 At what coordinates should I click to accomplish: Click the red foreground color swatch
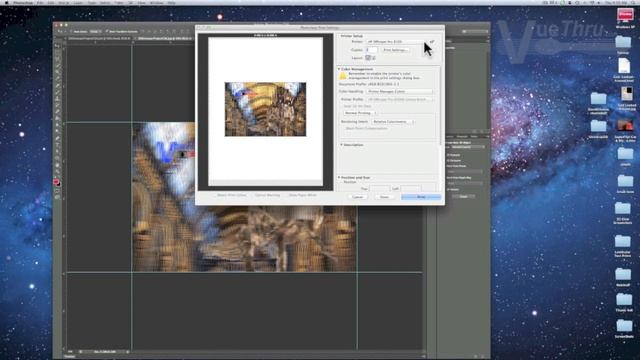click(x=56, y=182)
